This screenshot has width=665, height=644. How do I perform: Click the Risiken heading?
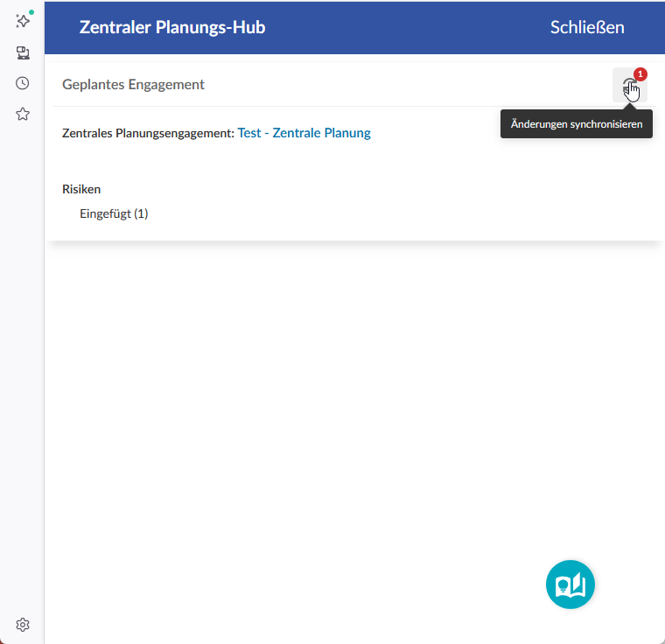(x=81, y=189)
